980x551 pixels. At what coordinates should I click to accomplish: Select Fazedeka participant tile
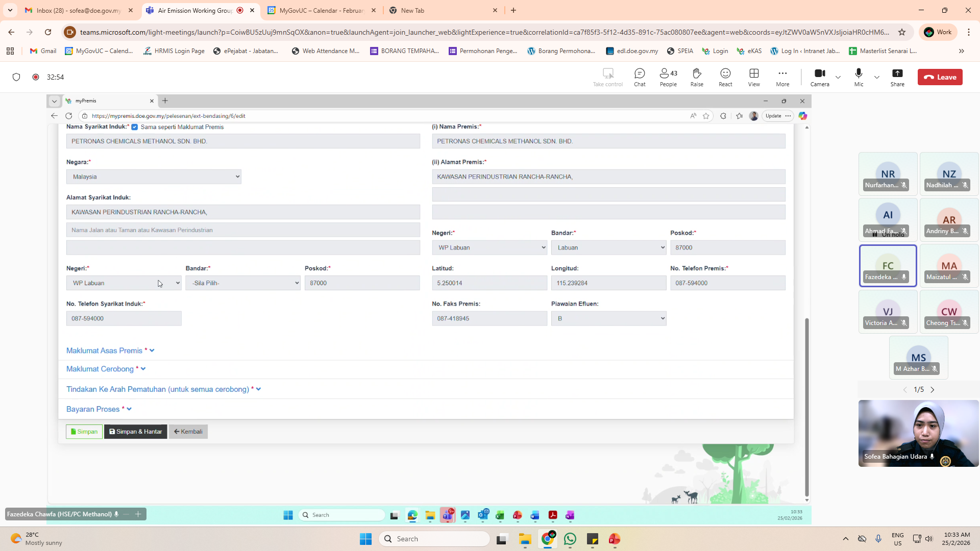click(888, 266)
